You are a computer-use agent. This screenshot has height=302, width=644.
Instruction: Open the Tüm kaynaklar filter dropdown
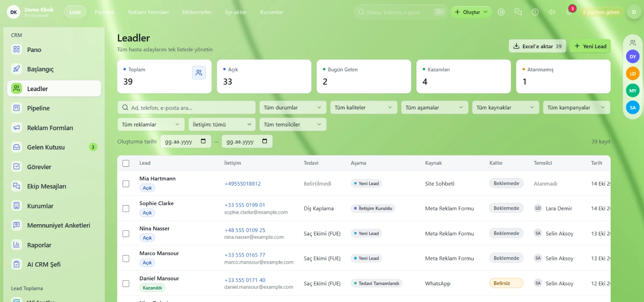(506, 107)
